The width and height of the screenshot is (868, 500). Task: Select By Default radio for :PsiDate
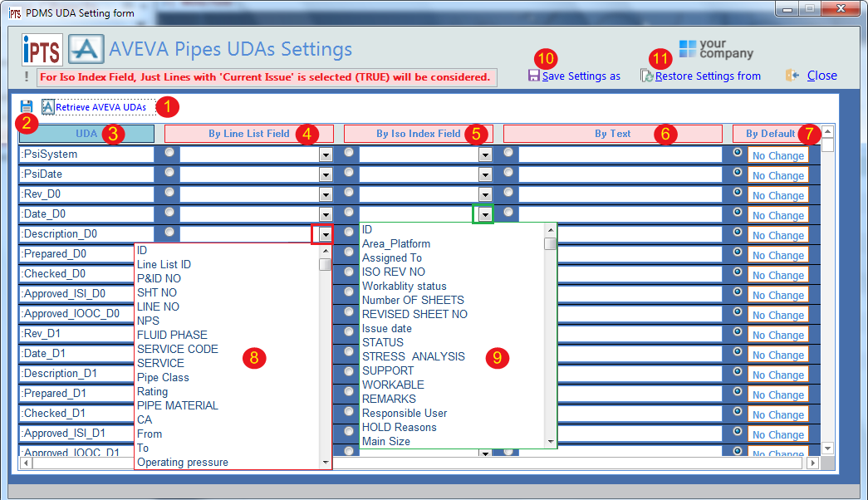738,172
